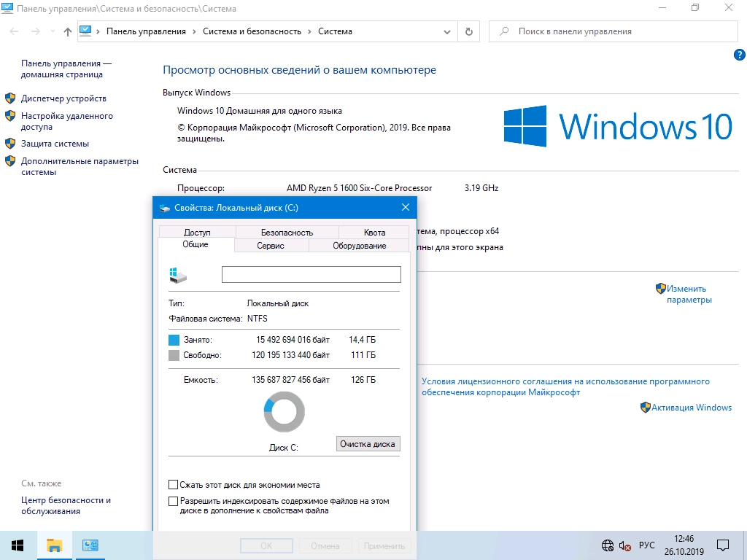Go up one level with up arrow

68,31
